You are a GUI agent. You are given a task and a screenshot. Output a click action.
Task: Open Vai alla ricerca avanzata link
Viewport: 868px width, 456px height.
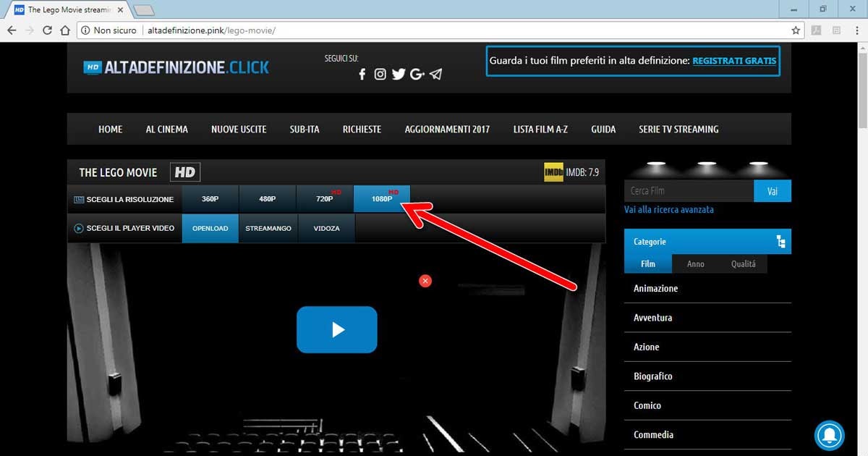pos(669,209)
